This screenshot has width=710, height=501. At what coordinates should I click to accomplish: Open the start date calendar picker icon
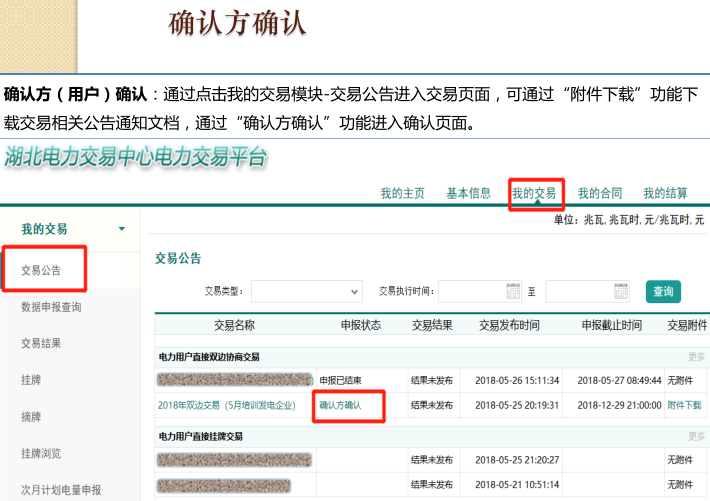[513, 292]
